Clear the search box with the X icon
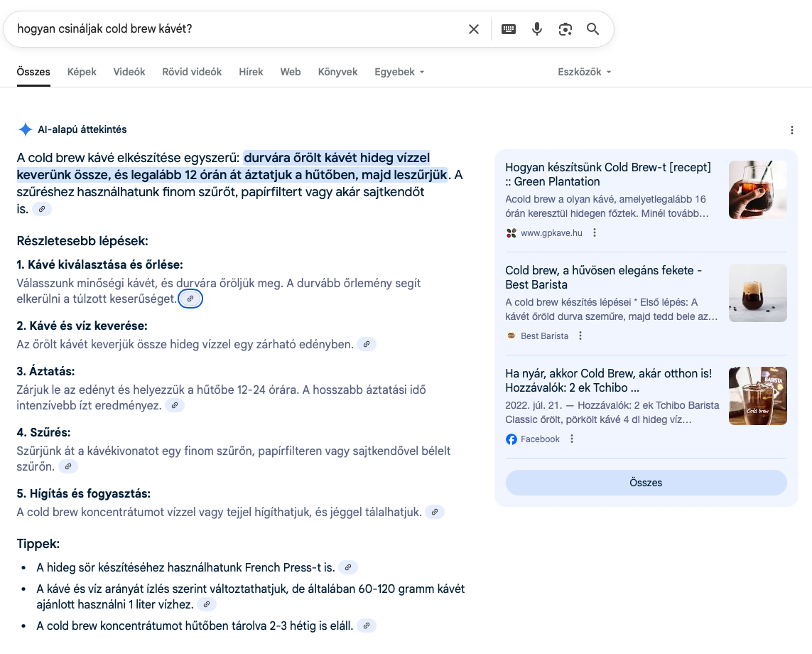 point(474,29)
